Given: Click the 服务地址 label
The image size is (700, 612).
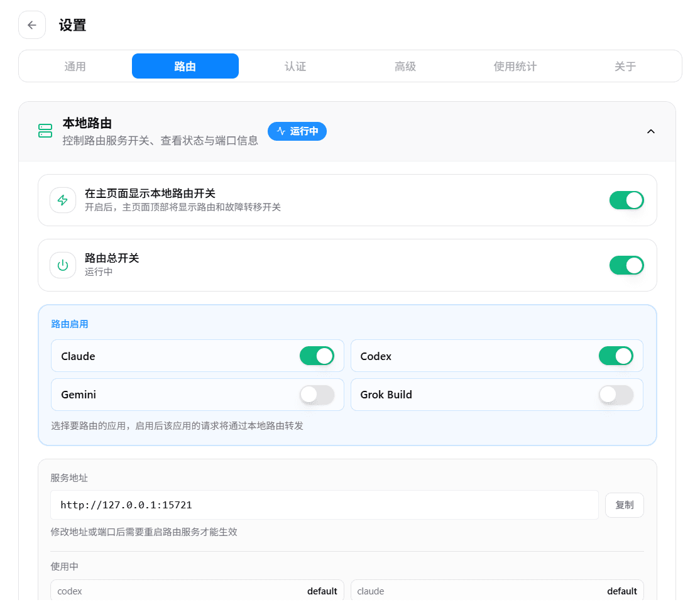Looking at the screenshot, I should 69,478.
